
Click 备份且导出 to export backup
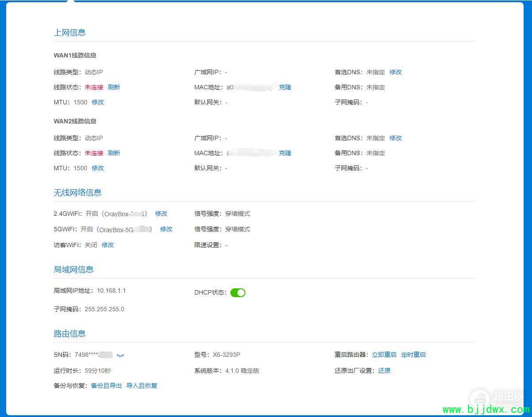click(x=106, y=386)
